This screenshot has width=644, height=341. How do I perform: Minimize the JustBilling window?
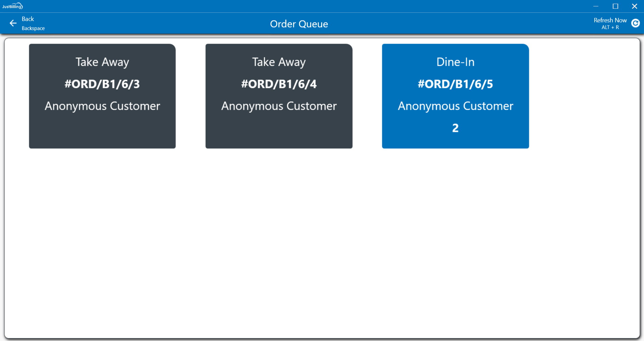tap(596, 6)
